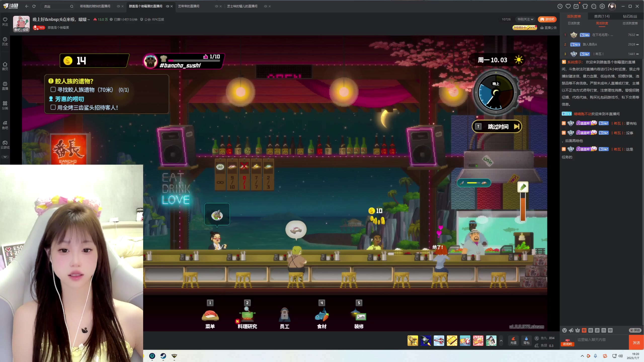The width and height of the screenshot is (644, 362).
Task: Click the chat input field
Action: tap(602, 340)
